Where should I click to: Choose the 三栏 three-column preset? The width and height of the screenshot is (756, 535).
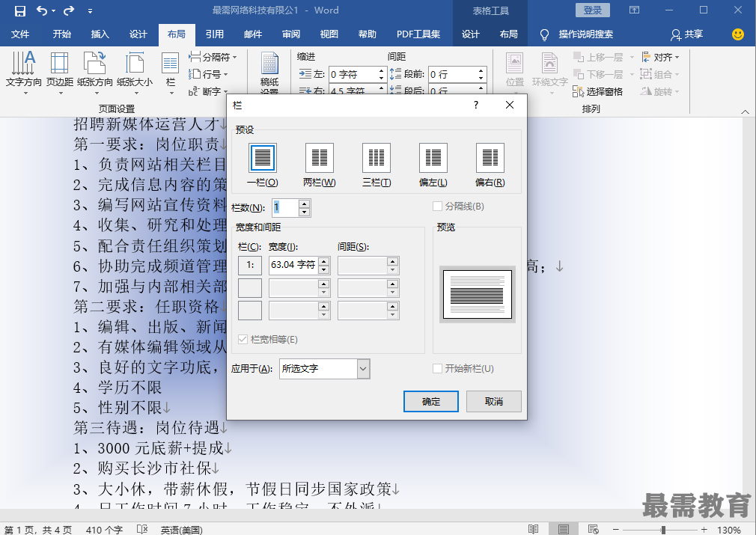click(x=376, y=165)
